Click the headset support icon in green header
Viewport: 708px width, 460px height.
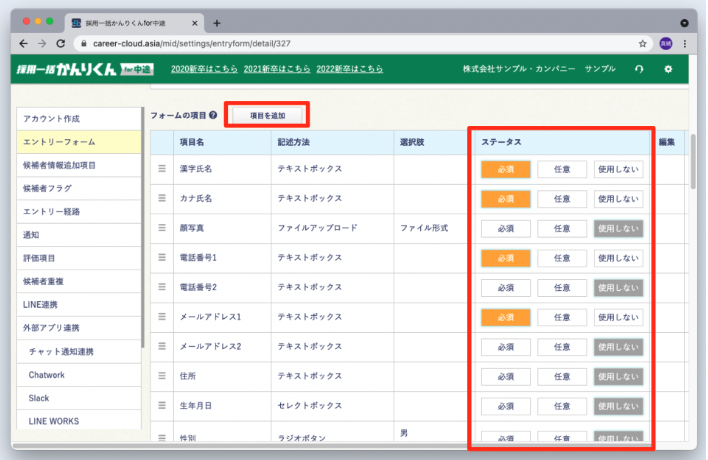click(639, 69)
